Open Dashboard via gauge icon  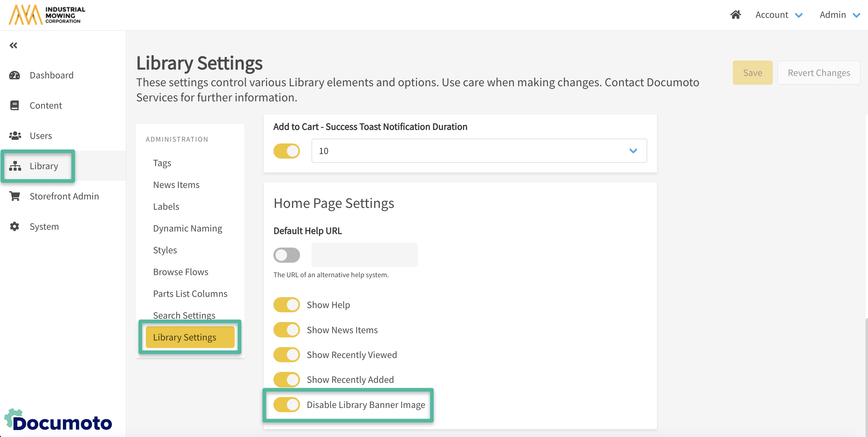15,75
